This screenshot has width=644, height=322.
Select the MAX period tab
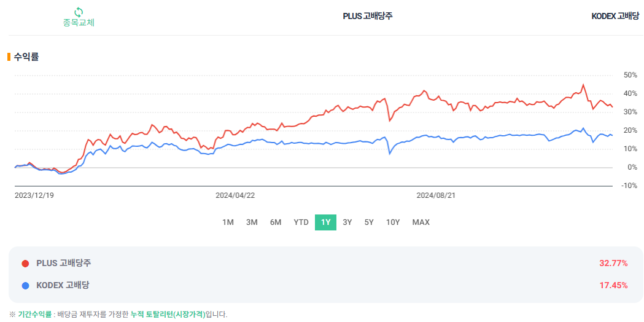[x=421, y=222]
